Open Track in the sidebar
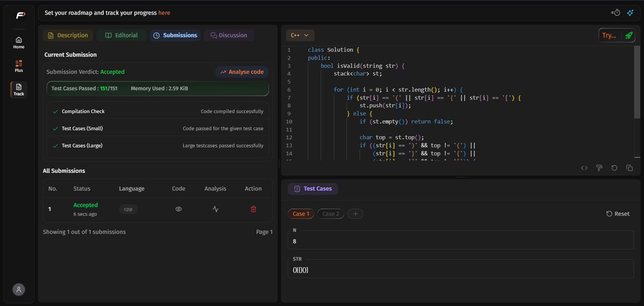Screen dimensions: 644x306 click(x=19, y=89)
